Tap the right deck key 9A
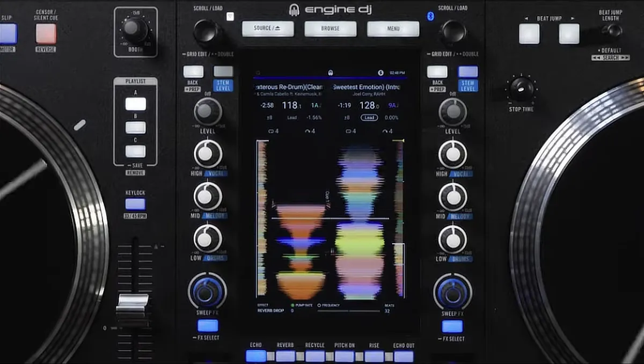The height and width of the screenshot is (364, 644). pyautogui.click(x=393, y=106)
